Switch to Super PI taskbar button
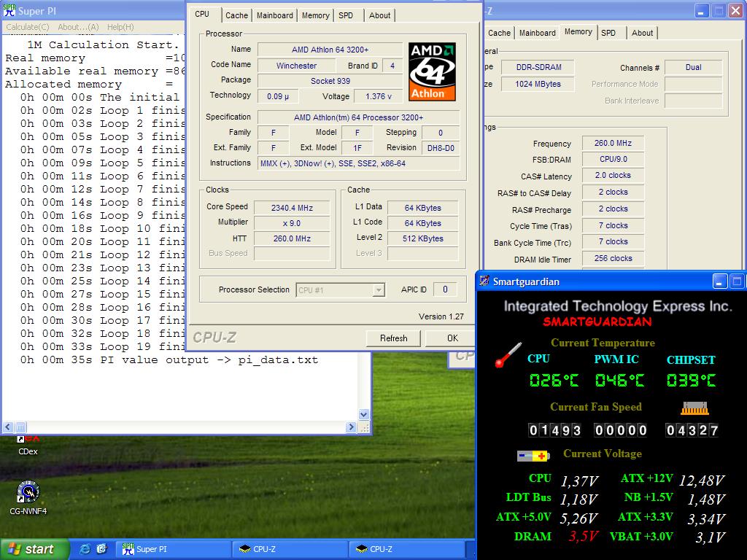The height and width of the screenshot is (560, 747). [174, 549]
